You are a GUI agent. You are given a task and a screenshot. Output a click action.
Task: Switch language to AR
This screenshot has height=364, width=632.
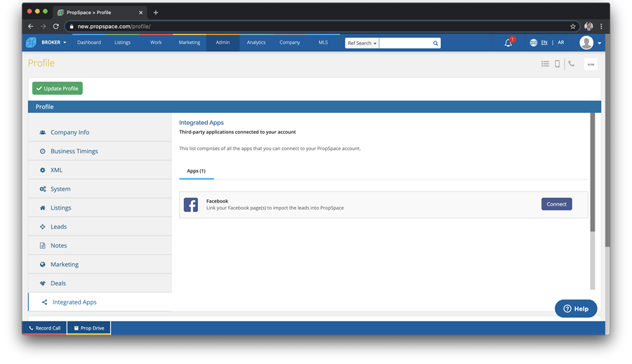point(560,43)
